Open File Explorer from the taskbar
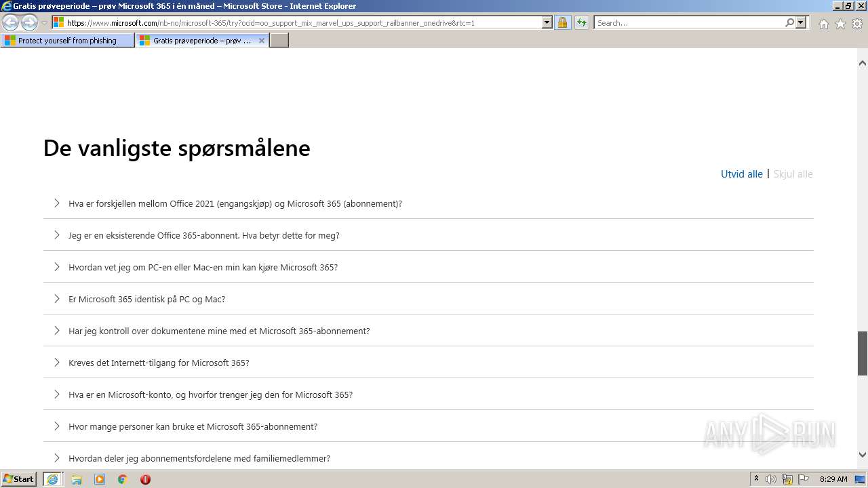 (77, 479)
